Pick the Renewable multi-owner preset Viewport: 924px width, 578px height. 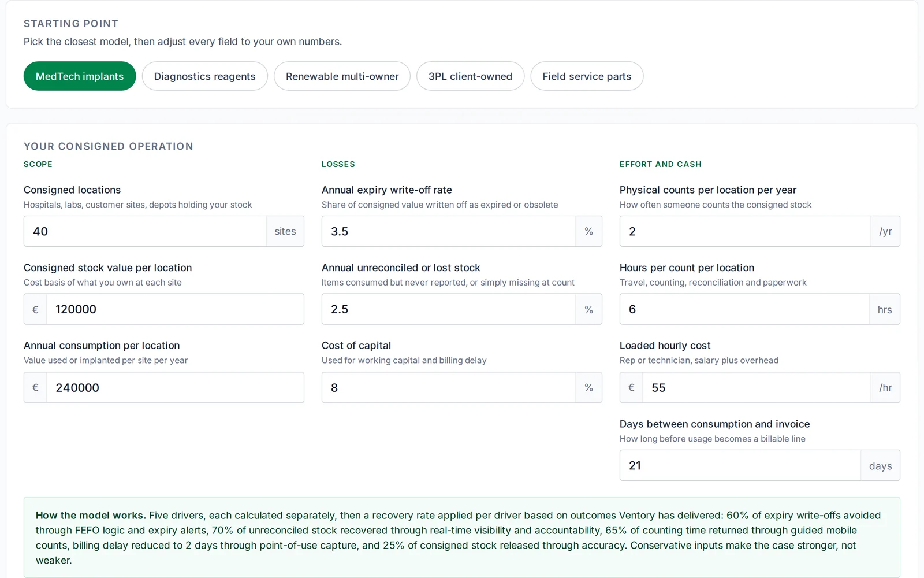tap(342, 76)
